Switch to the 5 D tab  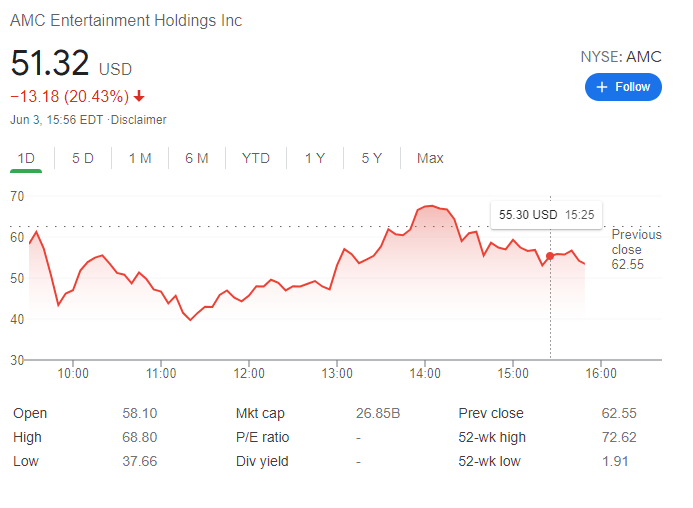pos(83,158)
